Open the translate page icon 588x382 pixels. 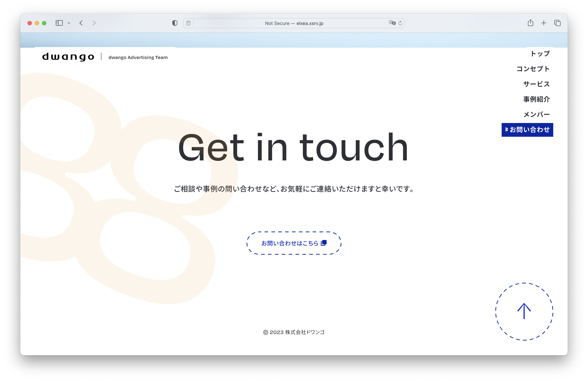point(392,23)
